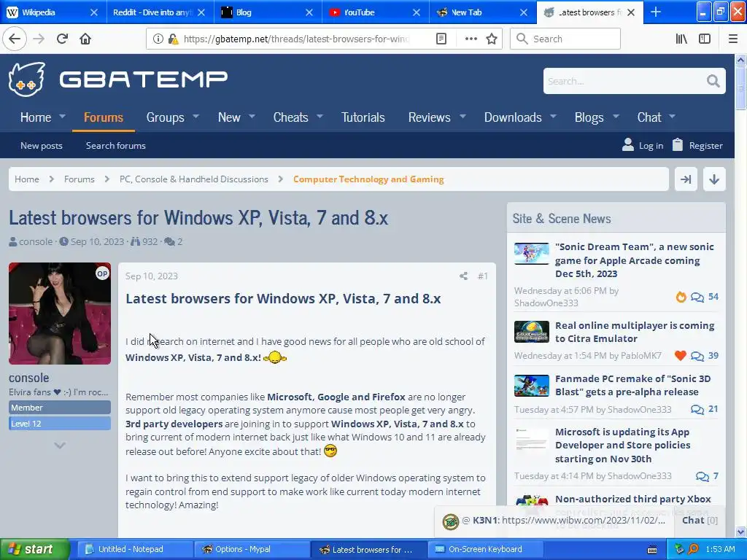Image resolution: width=747 pixels, height=560 pixels.
Task: Click the Log in user icon
Action: click(628, 144)
